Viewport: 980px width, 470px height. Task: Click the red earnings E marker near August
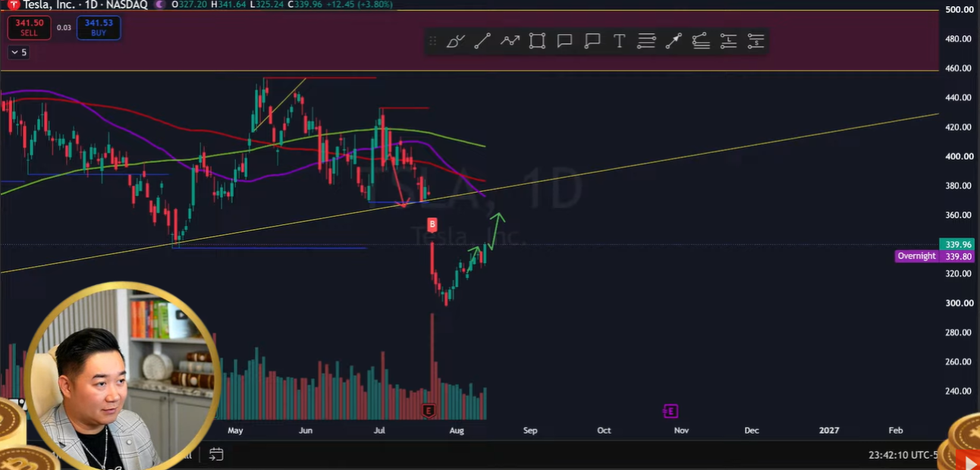[429, 411]
